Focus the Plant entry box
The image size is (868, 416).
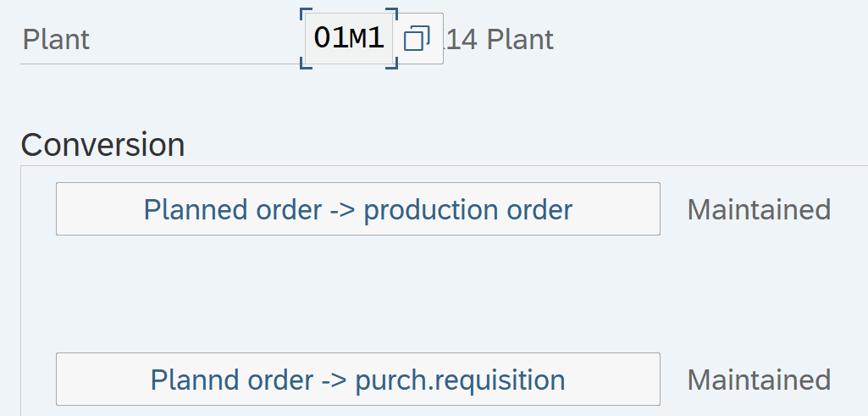click(349, 39)
